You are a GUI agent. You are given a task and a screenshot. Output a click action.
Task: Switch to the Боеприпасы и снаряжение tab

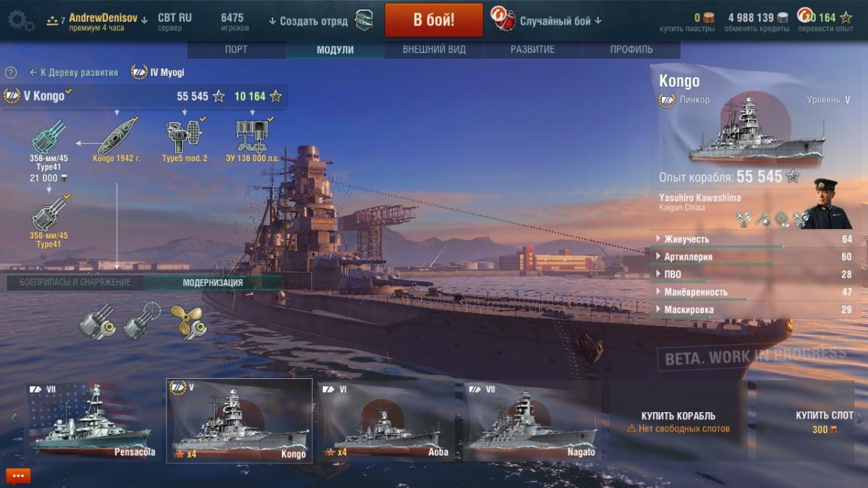[75, 283]
